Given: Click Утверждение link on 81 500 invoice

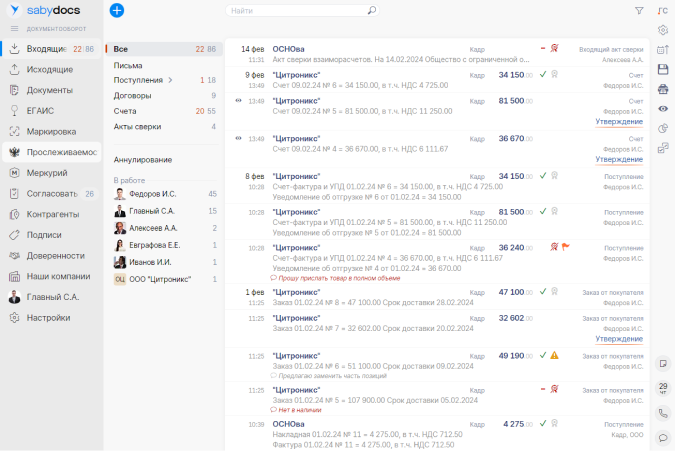Looking at the screenshot, I should (x=619, y=122).
